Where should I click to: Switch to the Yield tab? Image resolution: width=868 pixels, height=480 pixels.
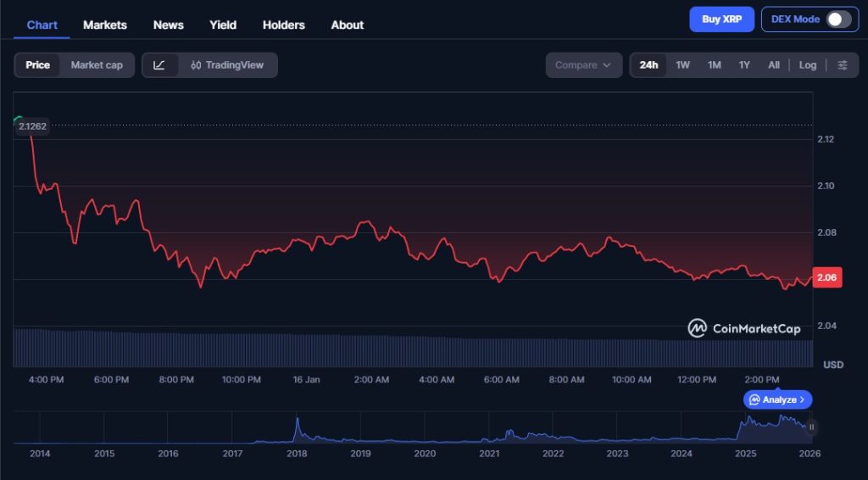(x=223, y=25)
